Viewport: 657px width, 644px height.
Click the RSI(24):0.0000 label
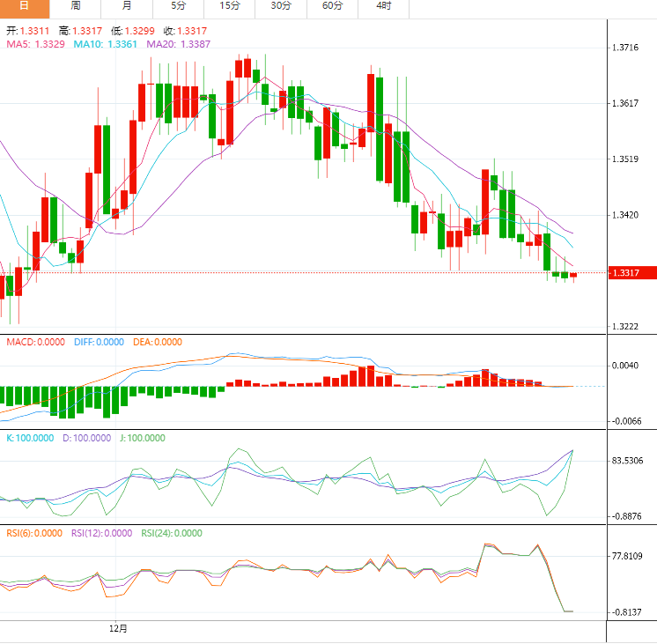pos(172,533)
